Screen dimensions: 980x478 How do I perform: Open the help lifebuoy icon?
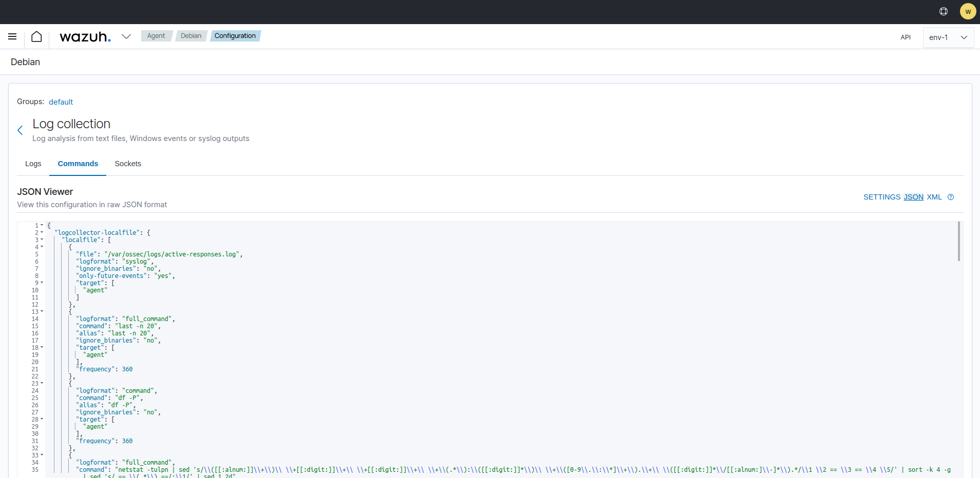(944, 11)
